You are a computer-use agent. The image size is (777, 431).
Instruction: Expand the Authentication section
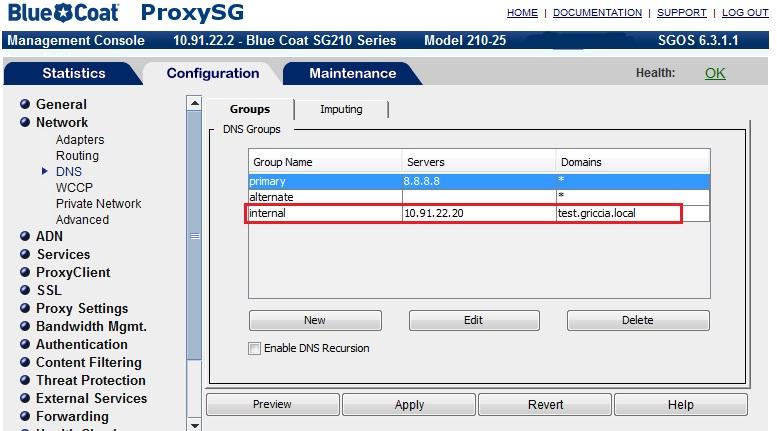point(82,344)
